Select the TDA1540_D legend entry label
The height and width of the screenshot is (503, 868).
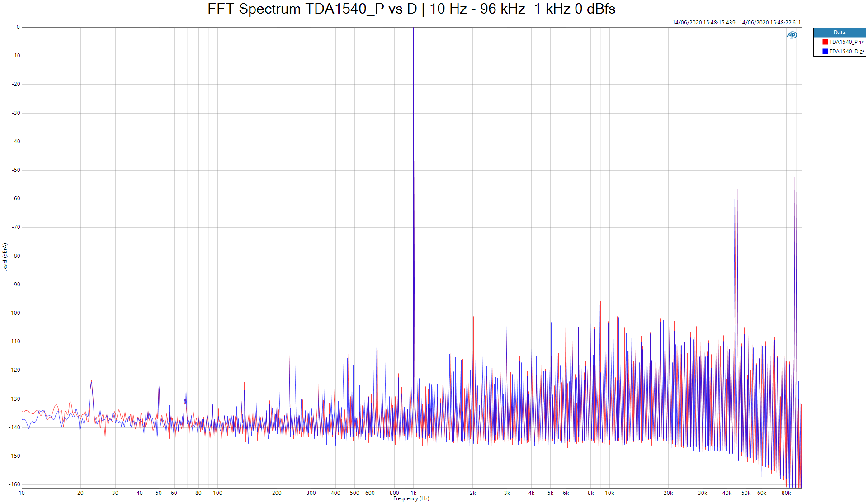coord(843,52)
